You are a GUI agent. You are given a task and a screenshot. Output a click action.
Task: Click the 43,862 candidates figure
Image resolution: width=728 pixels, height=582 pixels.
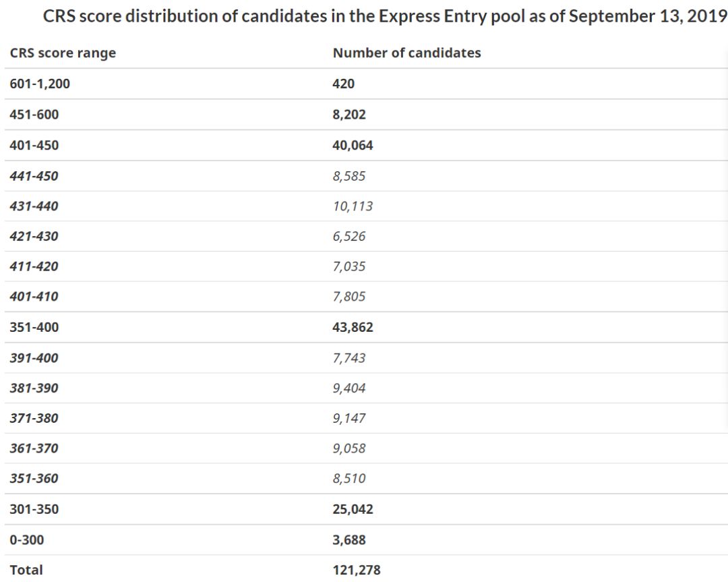(353, 328)
